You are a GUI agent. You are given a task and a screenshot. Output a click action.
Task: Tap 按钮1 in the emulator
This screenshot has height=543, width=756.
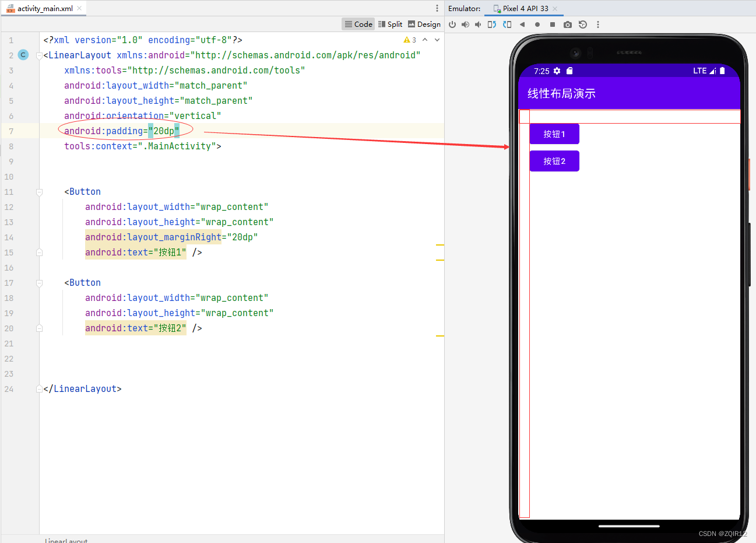click(554, 134)
